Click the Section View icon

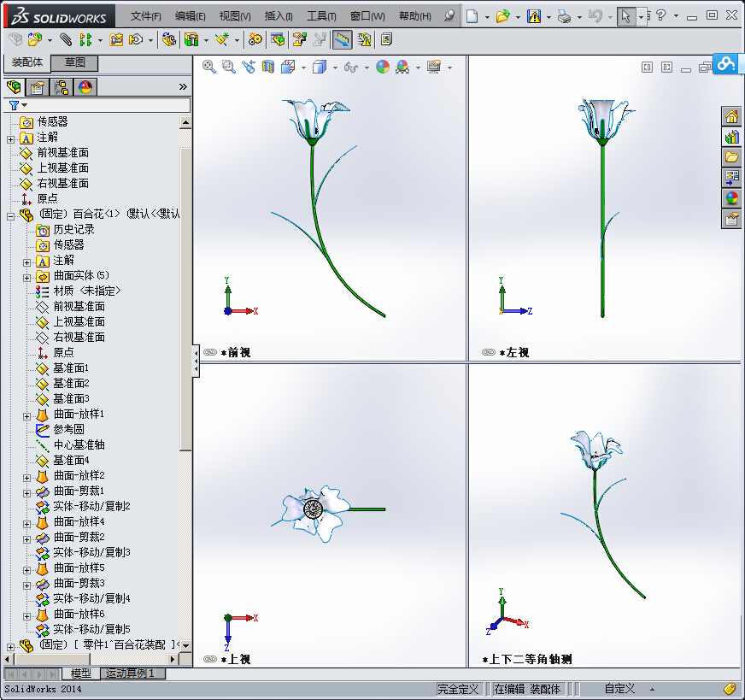pos(268,67)
